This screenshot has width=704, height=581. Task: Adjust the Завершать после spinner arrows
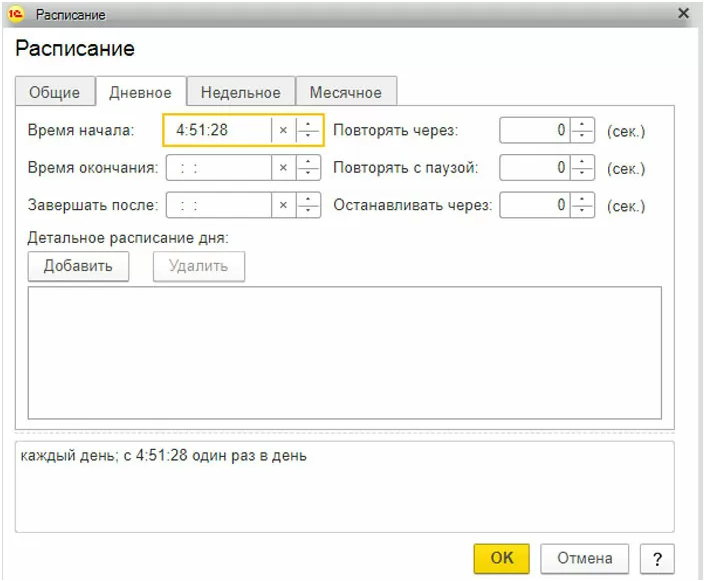click(309, 206)
